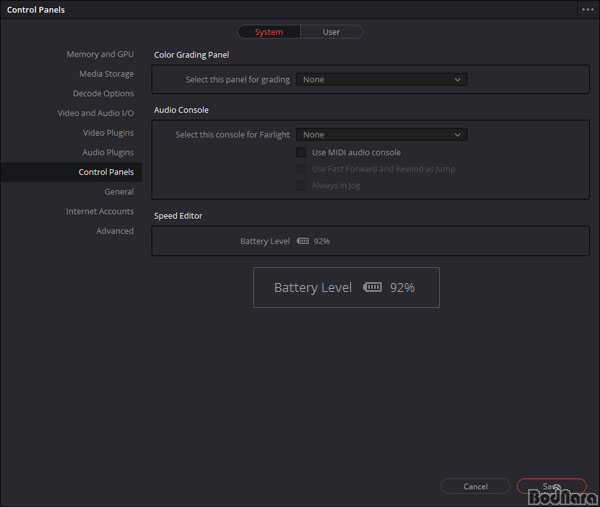Expand the grading panel dropdown

[382, 80]
